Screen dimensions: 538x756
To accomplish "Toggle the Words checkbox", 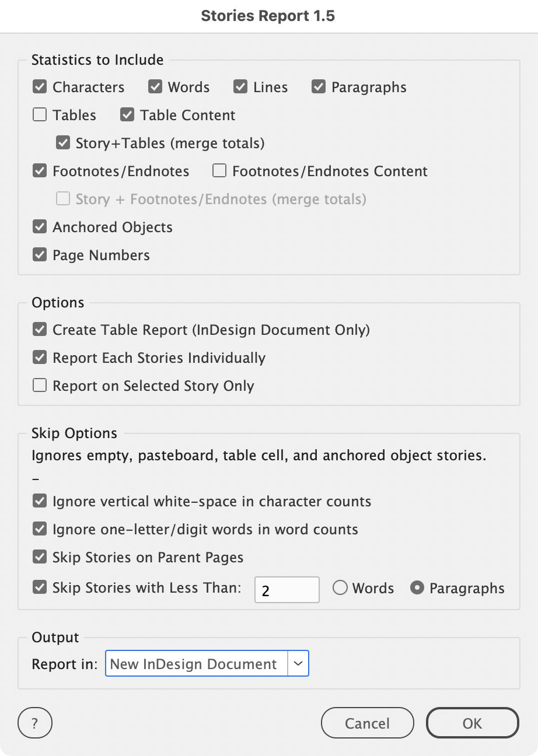I will (155, 87).
